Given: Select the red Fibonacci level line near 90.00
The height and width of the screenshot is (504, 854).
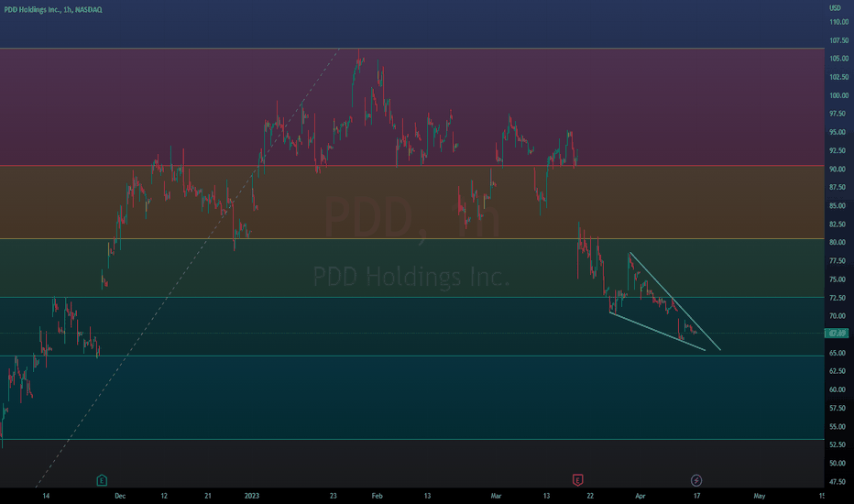Looking at the screenshot, I should click(411, 165).
